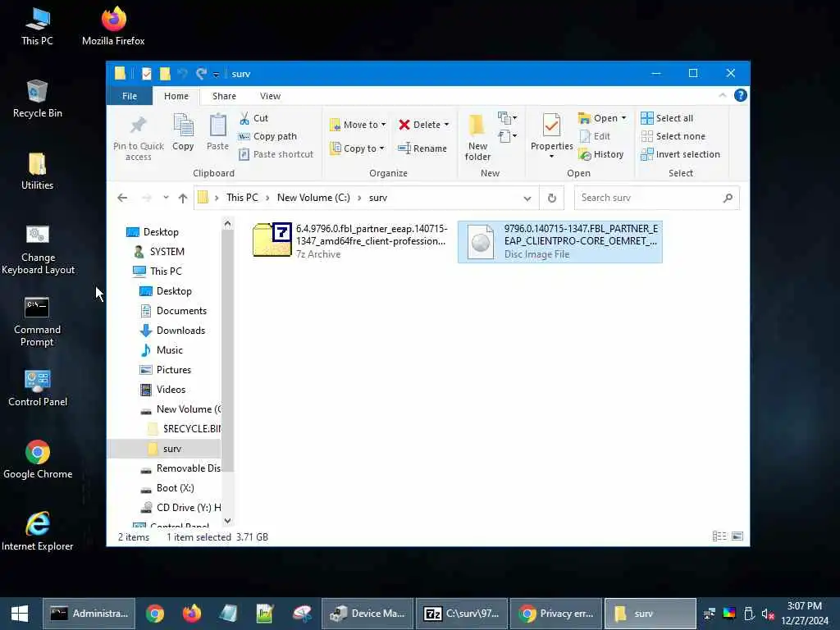This screenshot has width=840, height=630.
Task: Select Music in navigation pane
Action: click(x=169, y=350)
